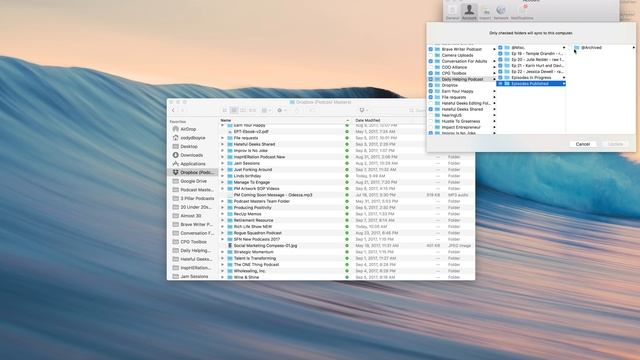This screenshot has width=640, height=360.
Task: Click Finder back navigation arrow
Action: (173, 110)
